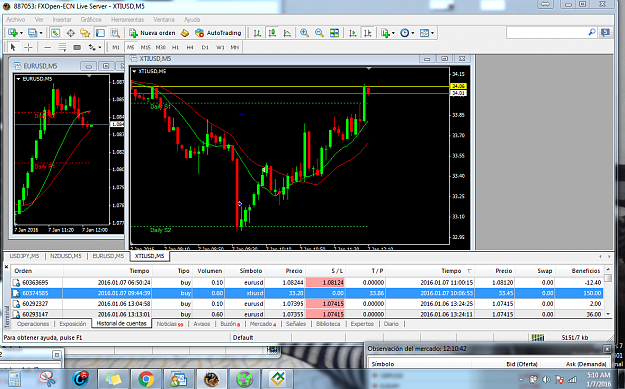Image resolution: width=625 pixels, height=389 pixels.
Task: Toggle the Terminal panel icon
Action: (x=100, y=33)
